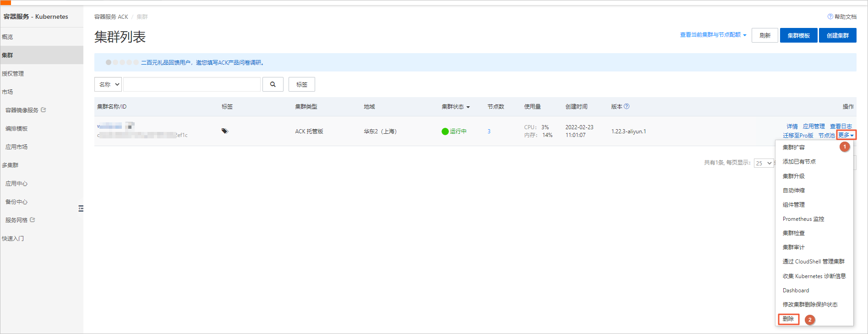Open 应用市场 in sidebar
The width and height of the screenshot is (868, 334).
[16, 147]
